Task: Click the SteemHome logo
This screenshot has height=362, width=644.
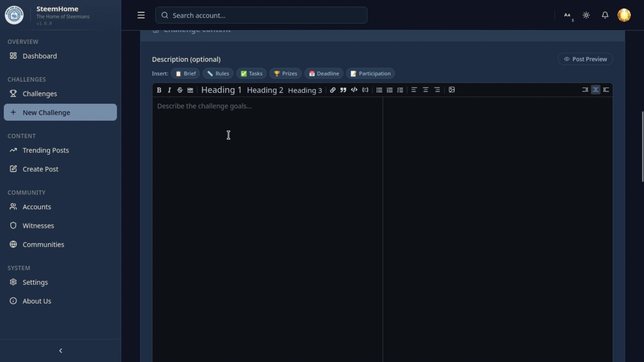Action: click(14, 15)
